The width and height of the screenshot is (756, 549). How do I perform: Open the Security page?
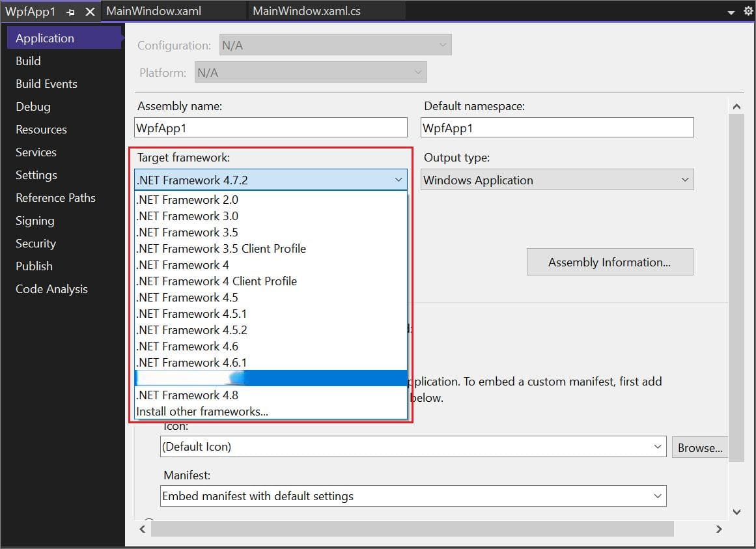tap(36, 244)
